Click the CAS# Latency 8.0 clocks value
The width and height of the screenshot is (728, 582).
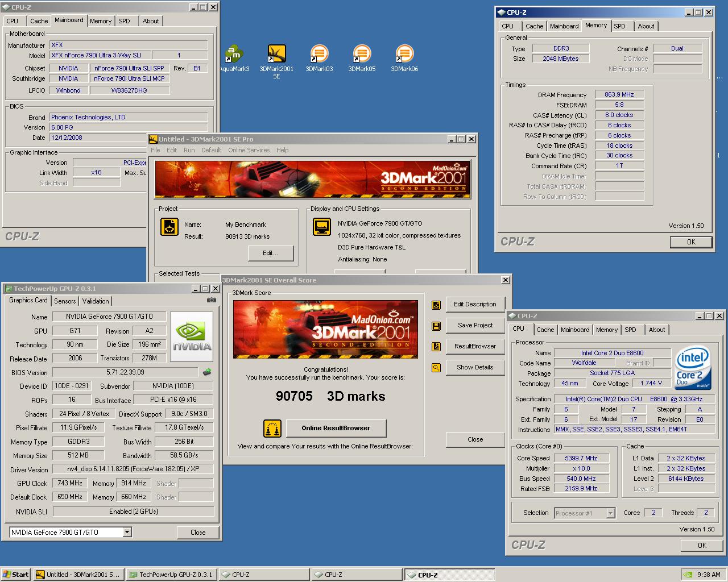619,115
